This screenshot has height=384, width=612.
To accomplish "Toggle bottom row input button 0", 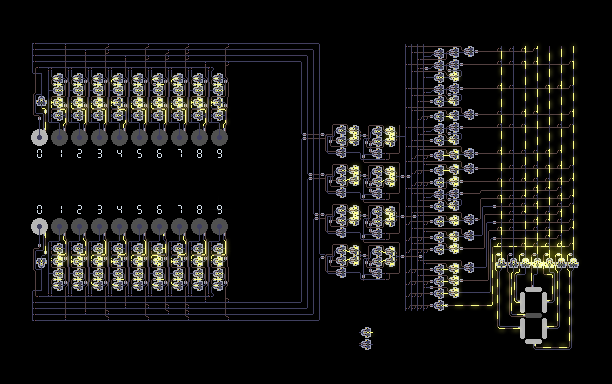I will [x=39, y=226].
